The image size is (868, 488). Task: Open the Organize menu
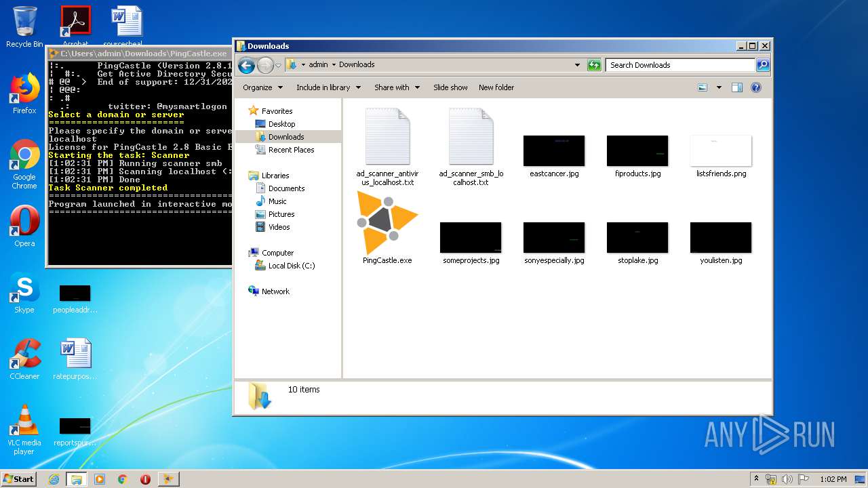(x=262, y=87)
